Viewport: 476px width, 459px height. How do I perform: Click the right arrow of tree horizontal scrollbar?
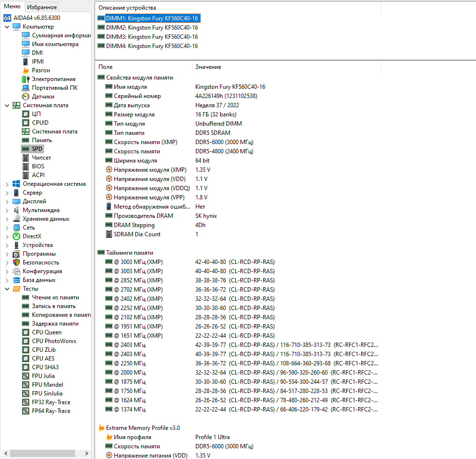tap(86, 453)
